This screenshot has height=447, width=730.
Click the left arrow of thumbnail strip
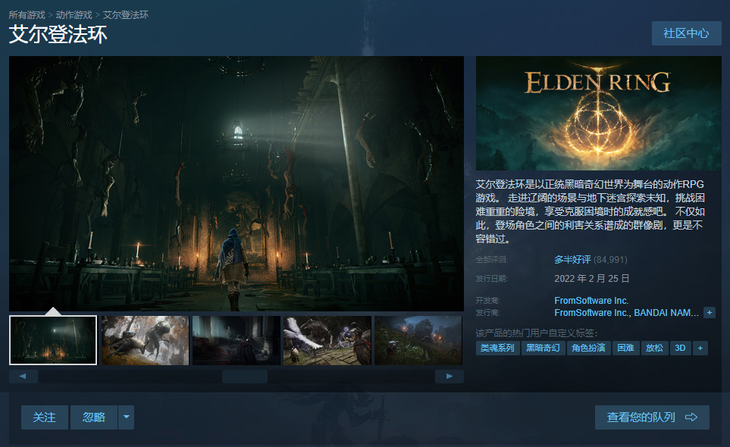23,376
